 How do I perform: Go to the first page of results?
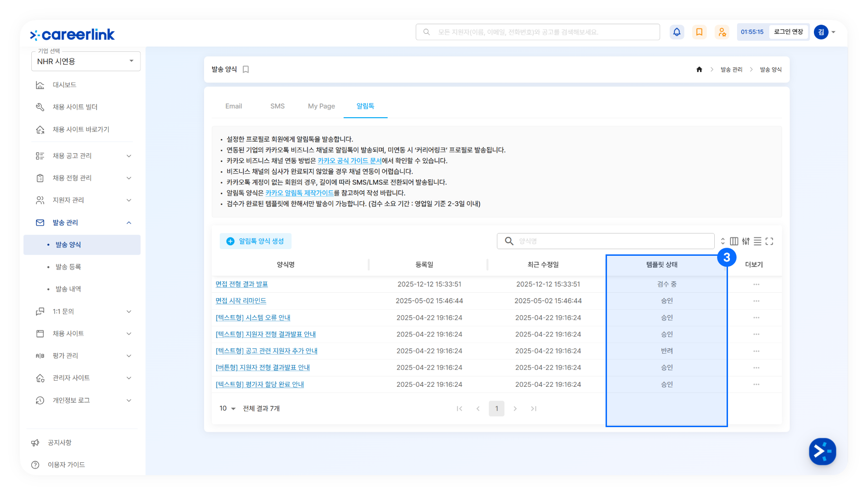pos(459,409)
